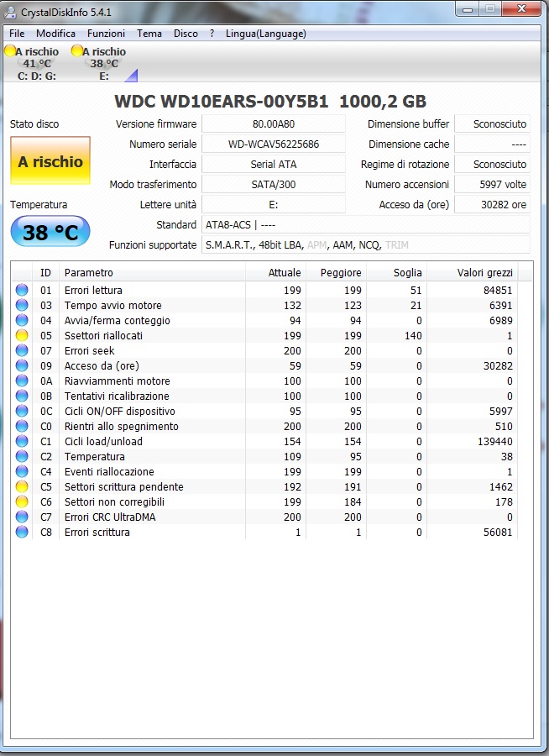Click the A rischio health status button
549x756 pixels.
coord(50,161)
